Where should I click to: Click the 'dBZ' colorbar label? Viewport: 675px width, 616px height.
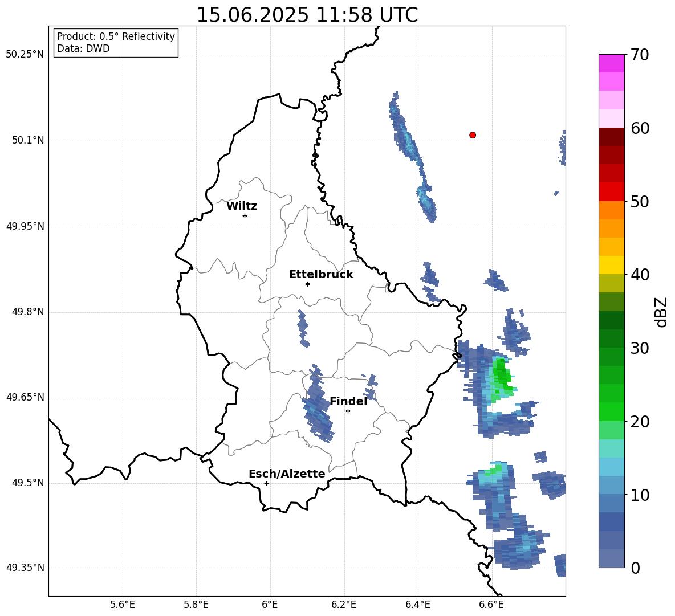point(660,312)
